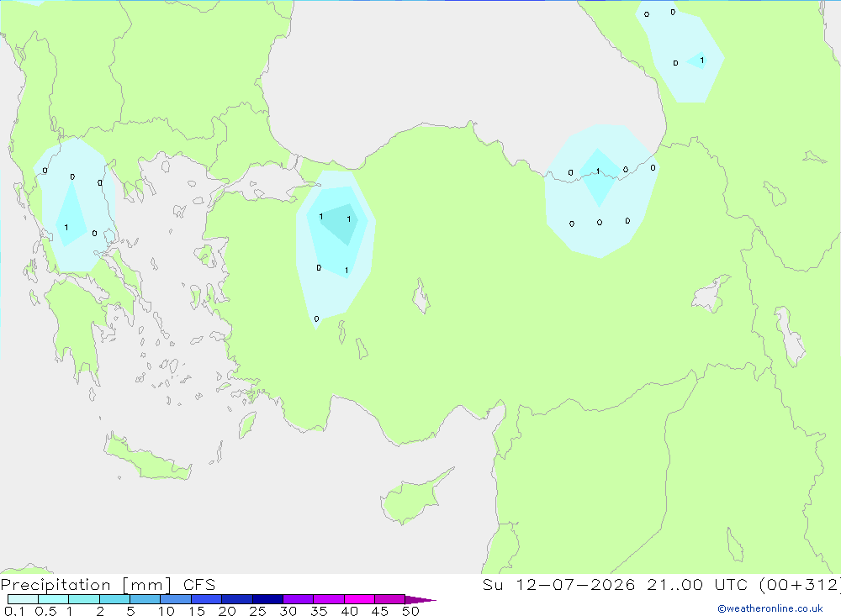Viewport: 841px width, 616px height.
Task: Click the above-50 mm legend arrow tip
Action: coord(420,600)
